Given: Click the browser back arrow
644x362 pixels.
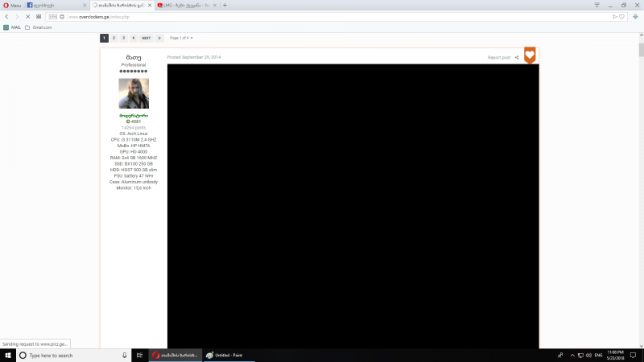Looking at the screenshot, I should (x=7, y=16).
